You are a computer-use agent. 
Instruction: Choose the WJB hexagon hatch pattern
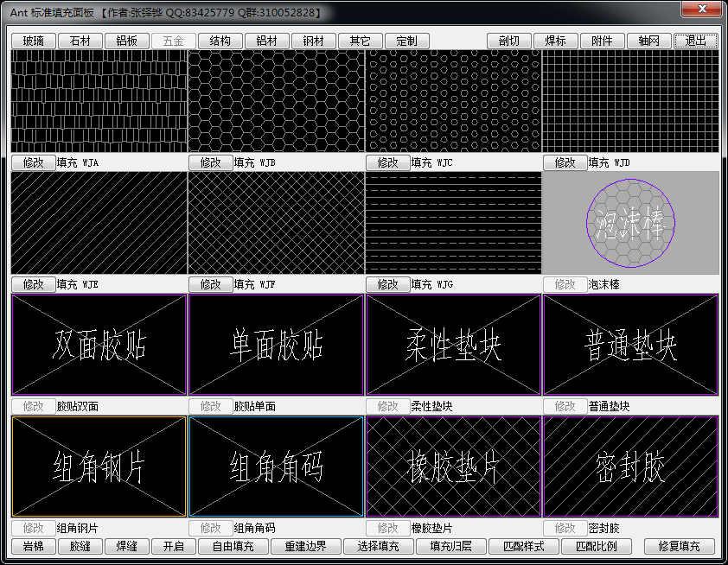[x=276, y=101]
